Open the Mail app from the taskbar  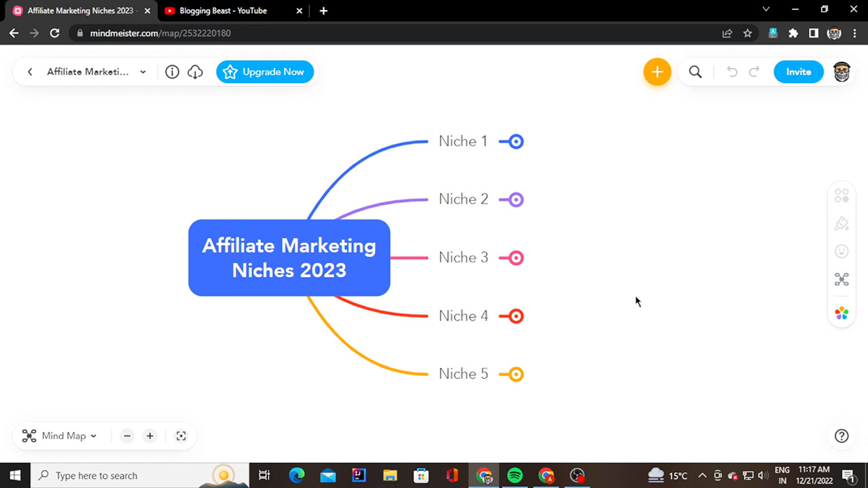tap(328, 475)
